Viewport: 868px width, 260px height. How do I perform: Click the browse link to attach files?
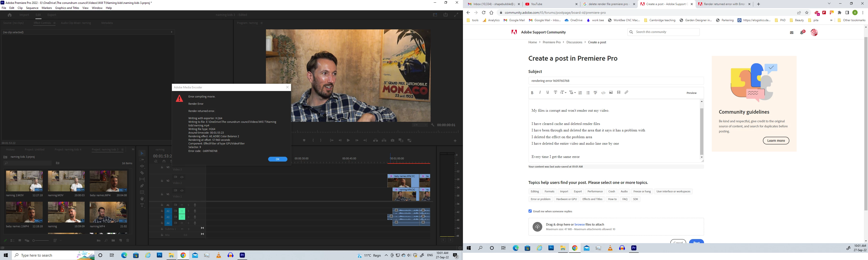(580, 224)
